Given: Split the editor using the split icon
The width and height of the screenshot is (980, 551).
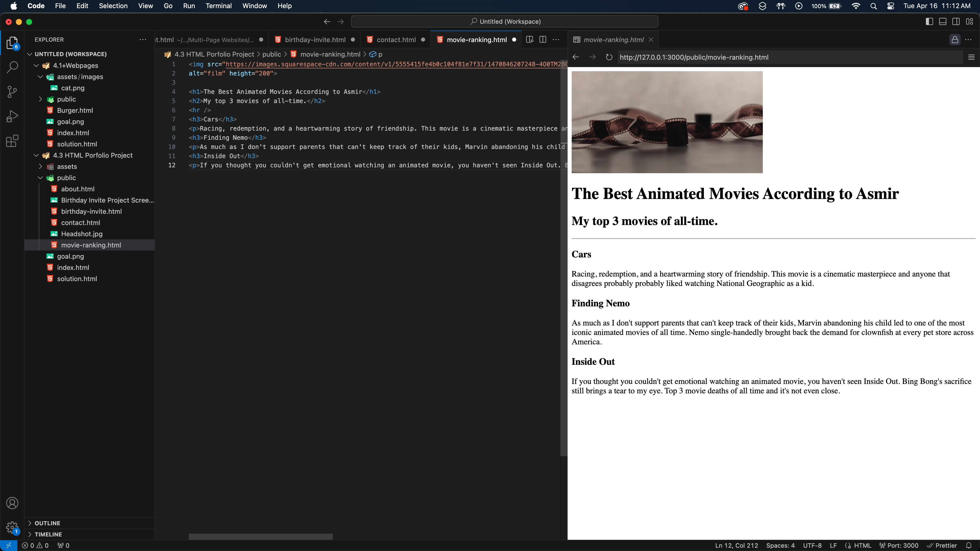Looking at the screenshot, I should point(543,39).
